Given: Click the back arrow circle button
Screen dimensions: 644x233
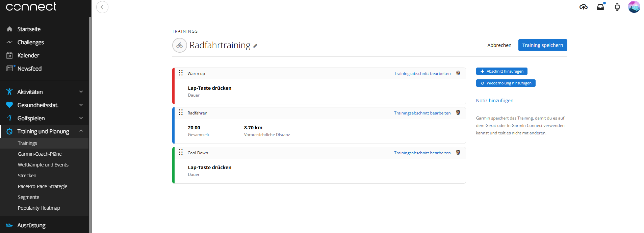Looking at the screenshot, I should [x=102, y=7].
